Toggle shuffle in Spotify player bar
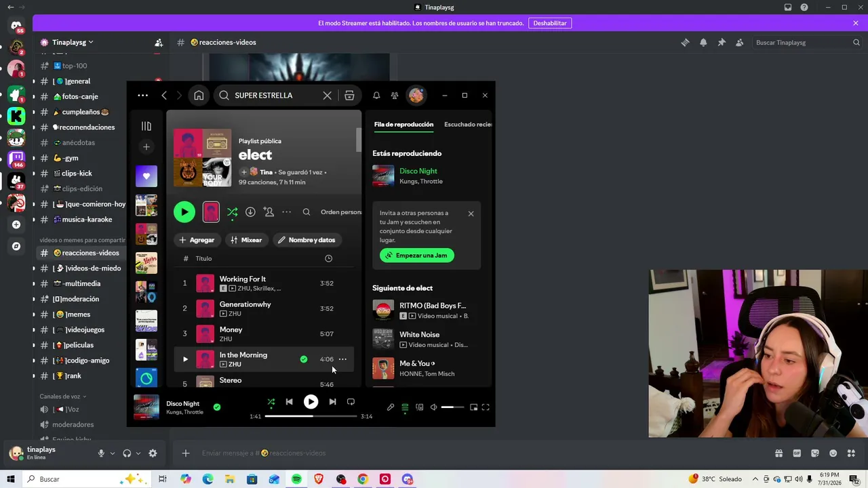Screen dimensions: 868x488 [x=271, y=402]
